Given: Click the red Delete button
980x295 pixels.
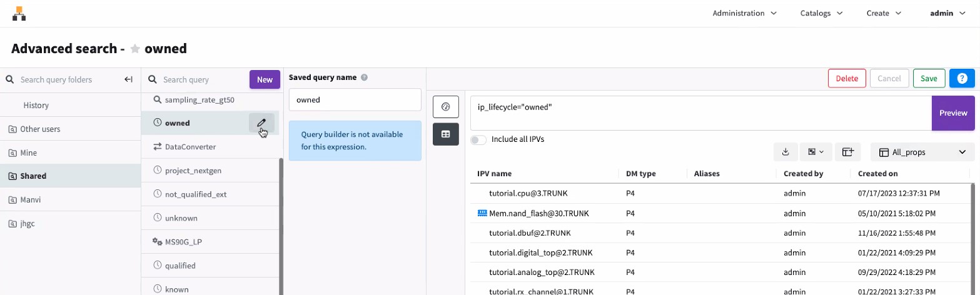Looking at the screenshot, I should coord(847,78).
